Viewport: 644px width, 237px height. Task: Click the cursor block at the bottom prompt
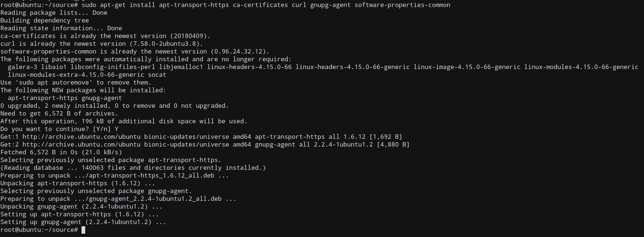pyautogui.click(x=83, y=230)
